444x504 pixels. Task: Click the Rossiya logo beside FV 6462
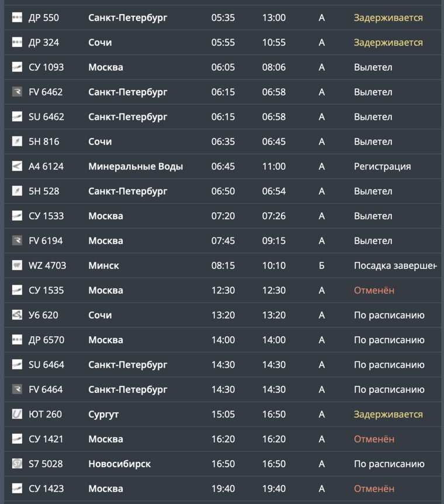point(17,92)
